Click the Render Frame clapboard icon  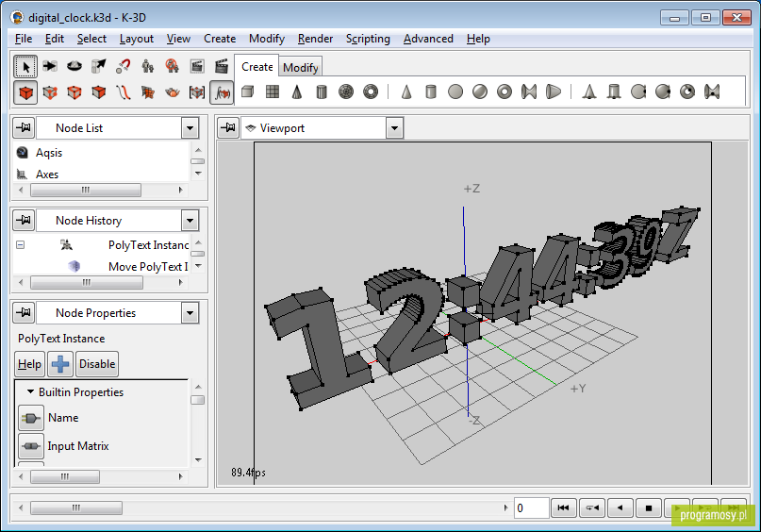click(x=222, y=66)
